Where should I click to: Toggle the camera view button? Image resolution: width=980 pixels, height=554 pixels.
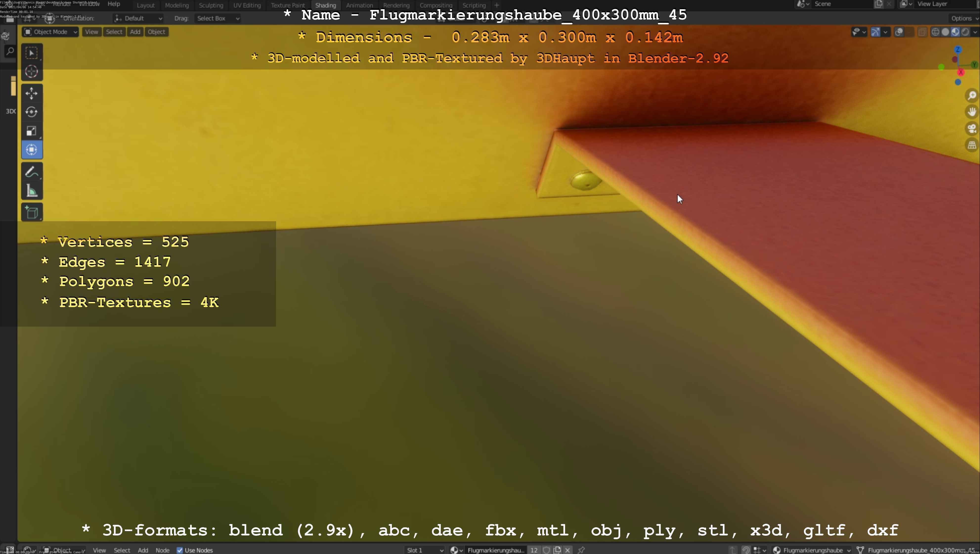pyautogui.click(x=972, y=128)
